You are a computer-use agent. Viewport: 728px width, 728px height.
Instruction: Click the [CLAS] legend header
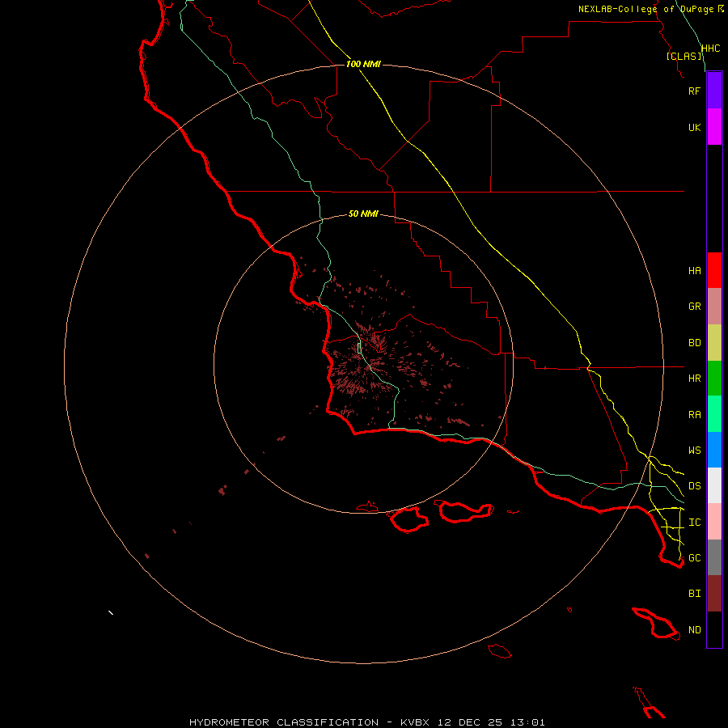[684, 56]
